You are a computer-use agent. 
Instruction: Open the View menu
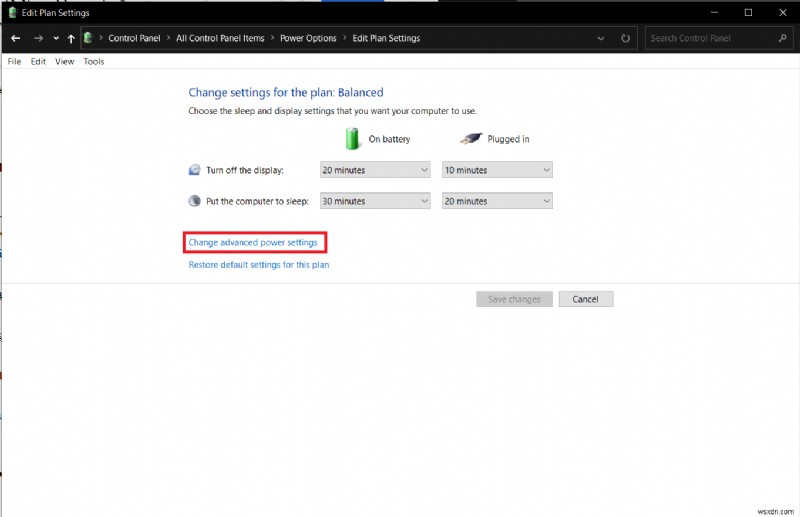tap(65, 61)
